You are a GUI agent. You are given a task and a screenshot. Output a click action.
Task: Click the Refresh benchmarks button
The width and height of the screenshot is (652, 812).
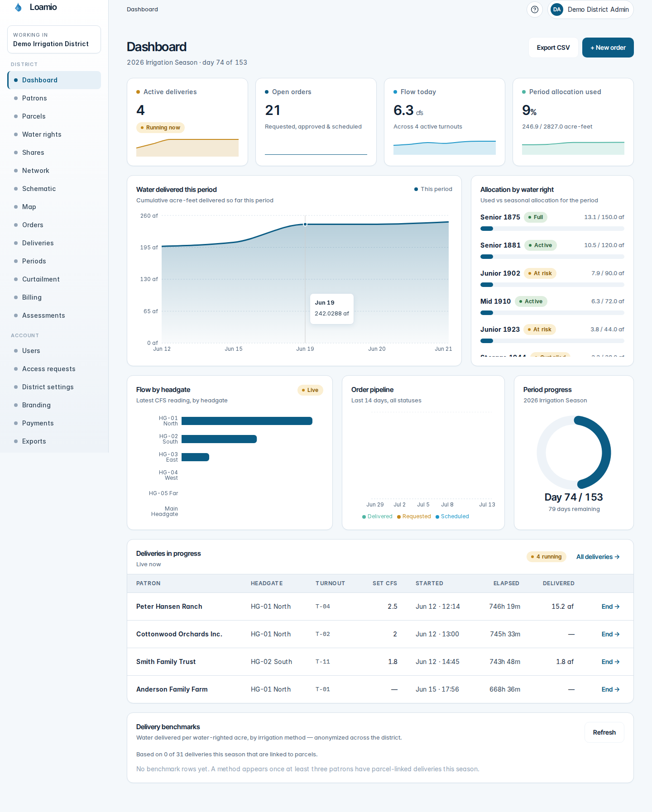pyautogui.click(x=604, y=732)
